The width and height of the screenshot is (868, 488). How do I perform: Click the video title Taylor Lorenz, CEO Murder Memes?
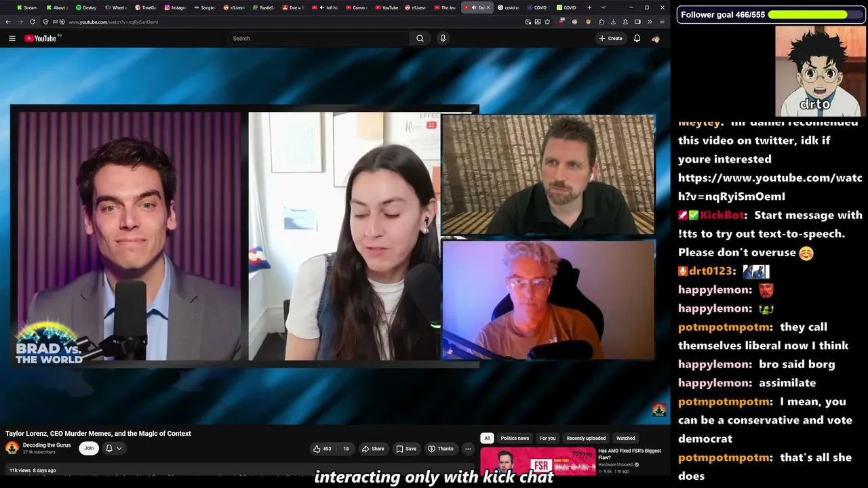tap(98, 434)
